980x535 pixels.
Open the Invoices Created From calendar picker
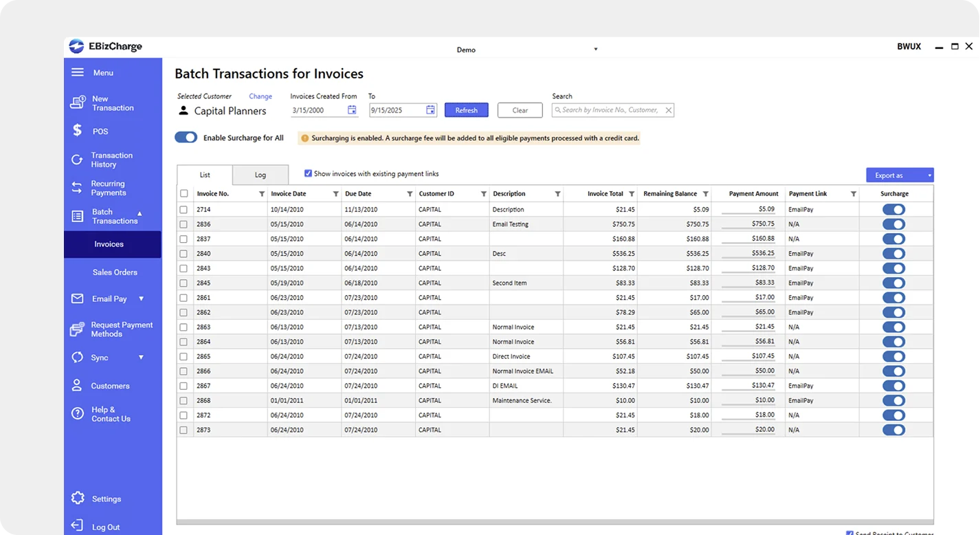tap(352, 110)
